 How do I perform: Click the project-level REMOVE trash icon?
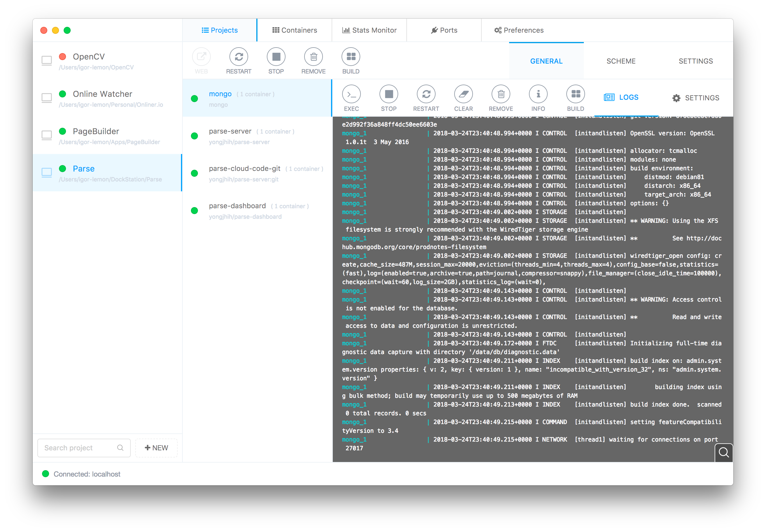click(313, 57)
